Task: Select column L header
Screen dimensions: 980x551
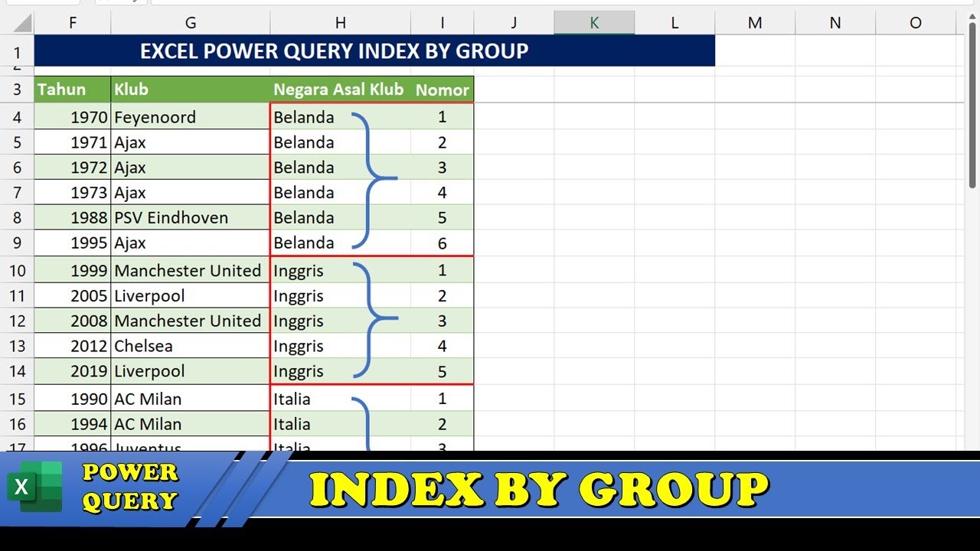Action: [675, 23]
